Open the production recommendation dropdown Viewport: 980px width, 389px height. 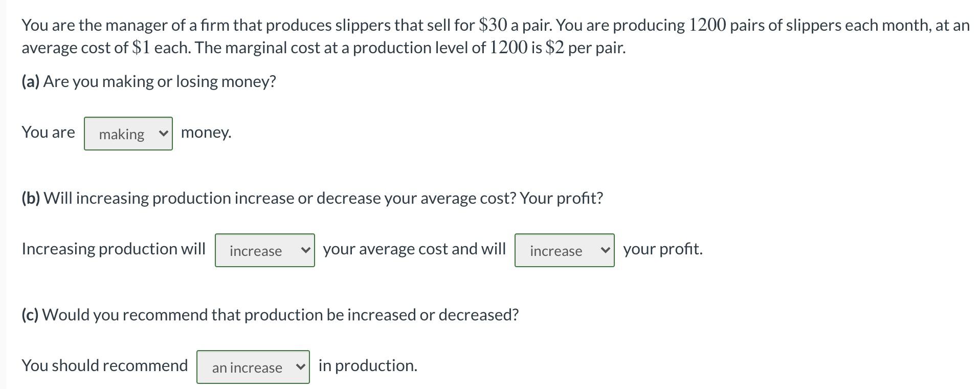point(253,367)
